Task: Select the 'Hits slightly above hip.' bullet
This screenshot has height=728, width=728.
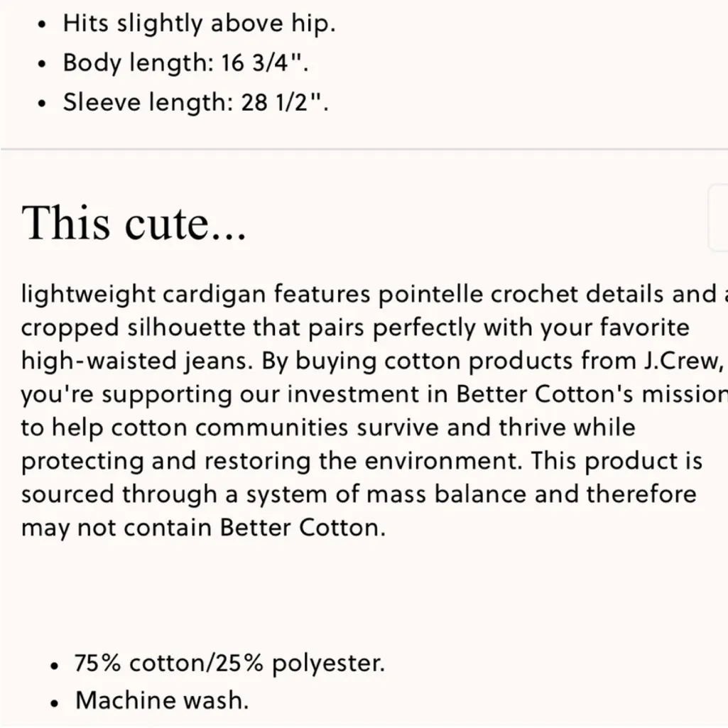Action: coord(199,23)
